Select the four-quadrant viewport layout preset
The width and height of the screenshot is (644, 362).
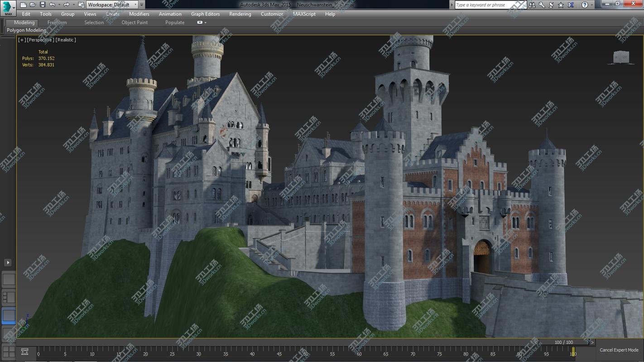click(x=9, y=352)
